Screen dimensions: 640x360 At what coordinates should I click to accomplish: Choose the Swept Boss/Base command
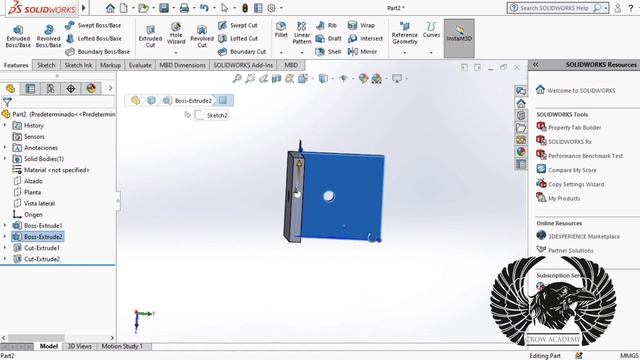[93, 25]
